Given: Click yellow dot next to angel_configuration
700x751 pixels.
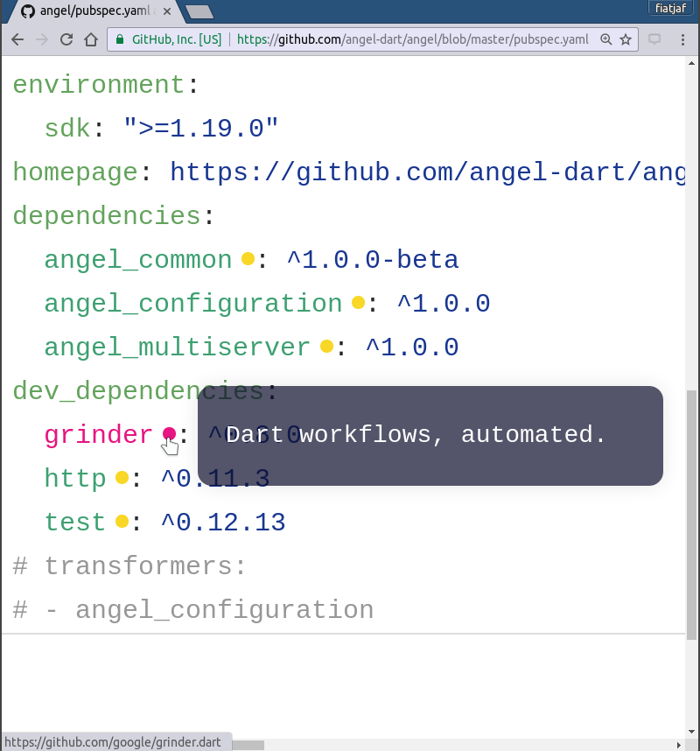Looking at the screenshot, I should click(x=358, y=302).
